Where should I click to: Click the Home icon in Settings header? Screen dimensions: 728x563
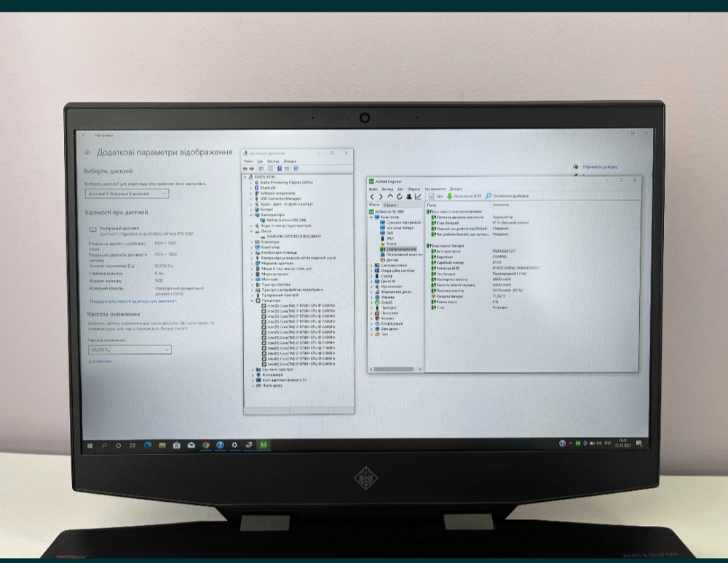(88, 153)
